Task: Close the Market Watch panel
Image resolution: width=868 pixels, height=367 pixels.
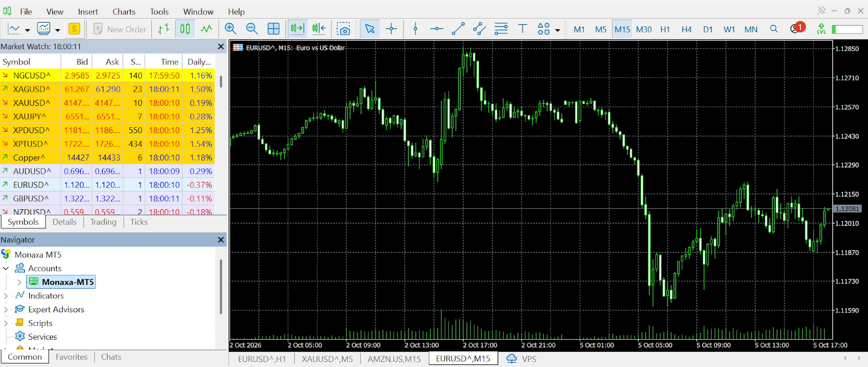Action: click(x=221, y=46)
